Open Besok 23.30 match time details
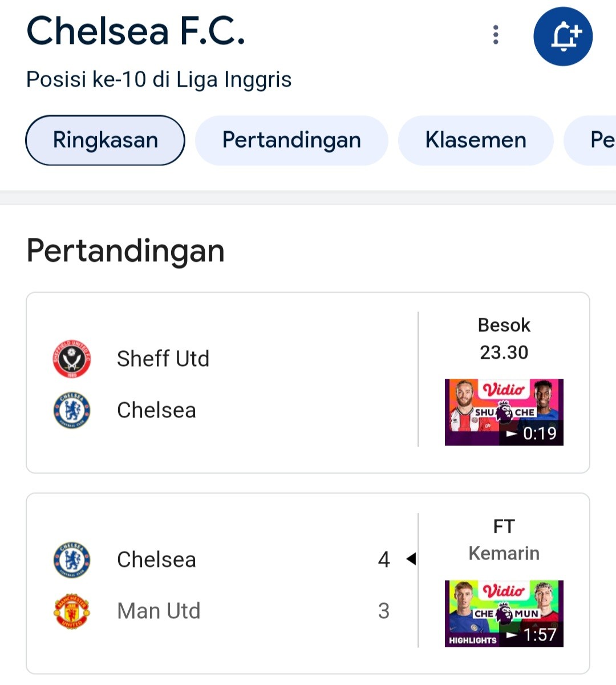Viewport: 616px width, 685px height. 504,339
